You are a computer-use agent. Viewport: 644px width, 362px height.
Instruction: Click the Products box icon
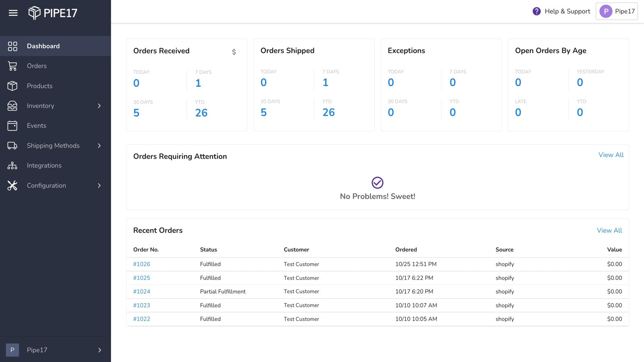[x=12, y=86]
